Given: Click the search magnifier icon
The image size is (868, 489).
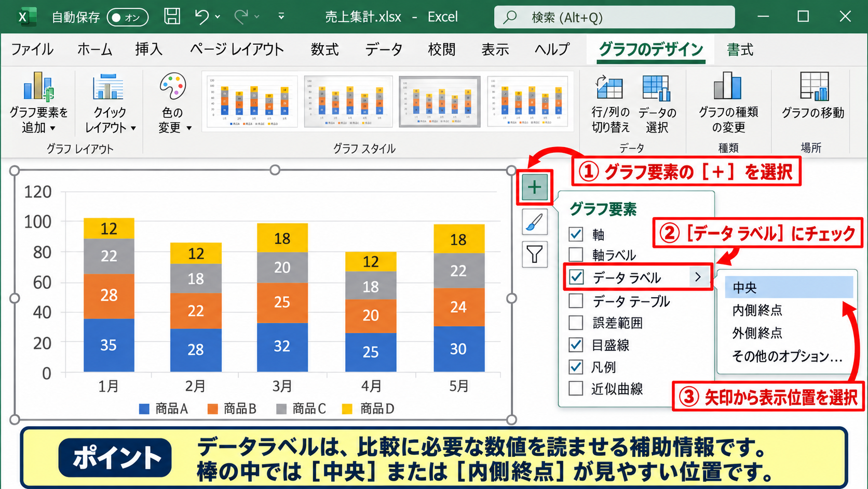Looking at the screenshot, I should click(x=510, y=17).
